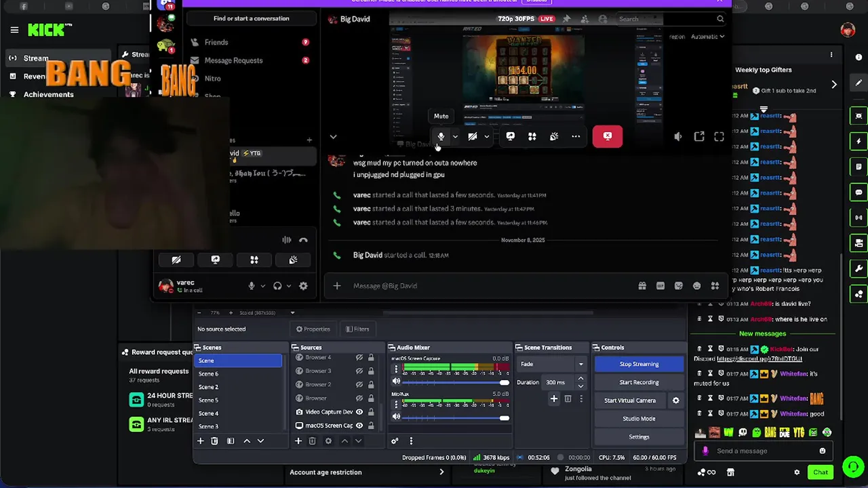Viewport: 868px width, 488px height.
Task: Open Achievements in Kick sidebar
Action: (49, 95)
